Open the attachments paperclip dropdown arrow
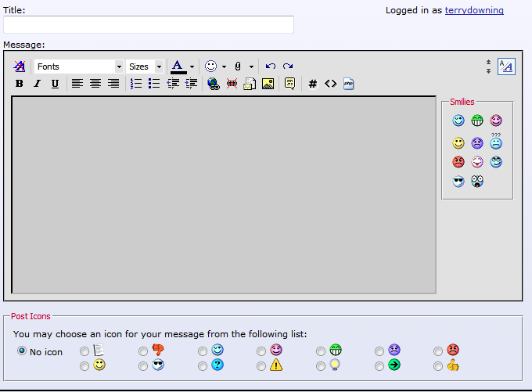Image resolution: width=532 pixels, height=392 pixels. click(251, 67)
